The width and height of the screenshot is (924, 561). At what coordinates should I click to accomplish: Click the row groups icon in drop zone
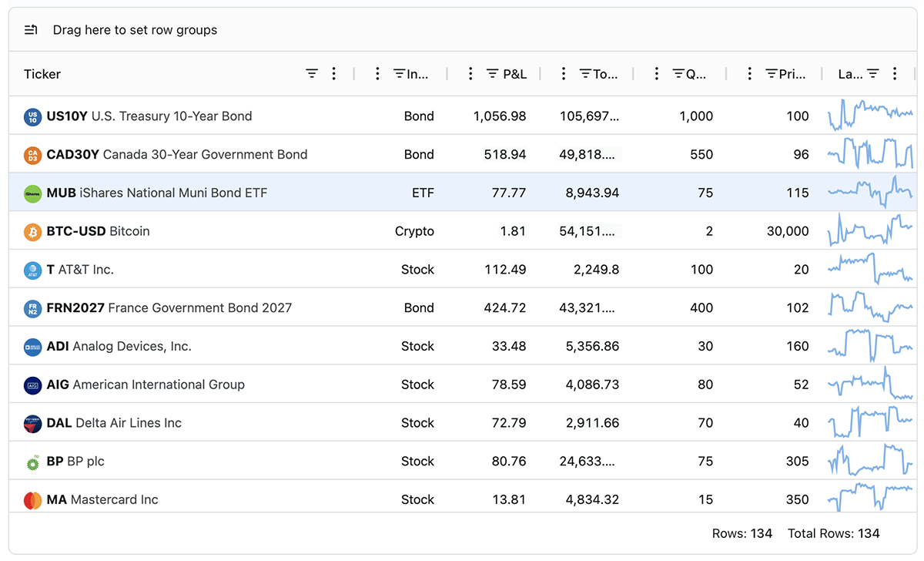31,30
